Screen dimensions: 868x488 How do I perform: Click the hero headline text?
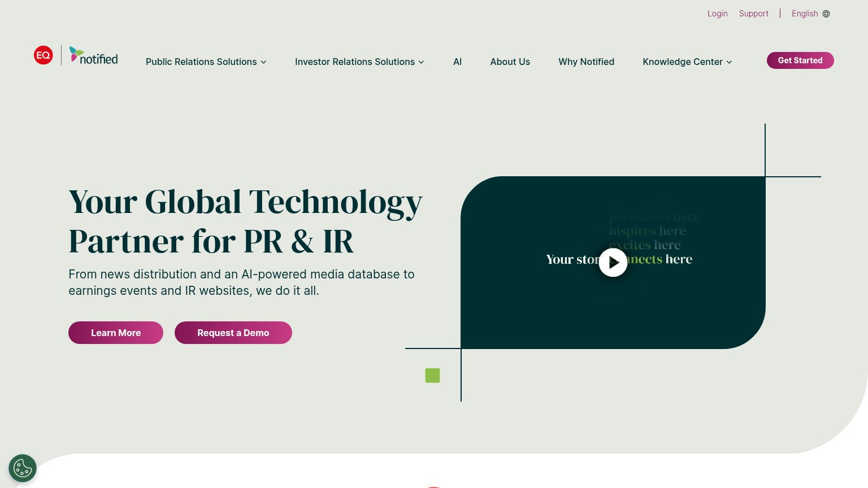coord(245,221)
